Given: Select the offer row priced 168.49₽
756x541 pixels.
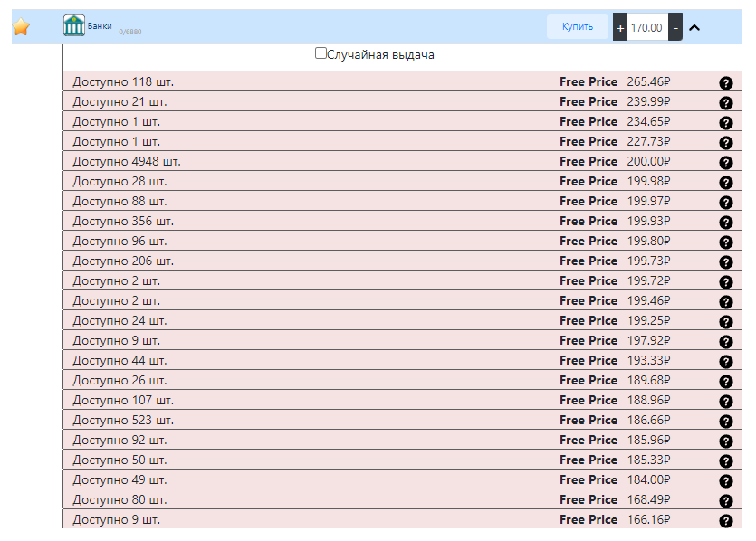Looking at the screenshot, I should (403, 499).
